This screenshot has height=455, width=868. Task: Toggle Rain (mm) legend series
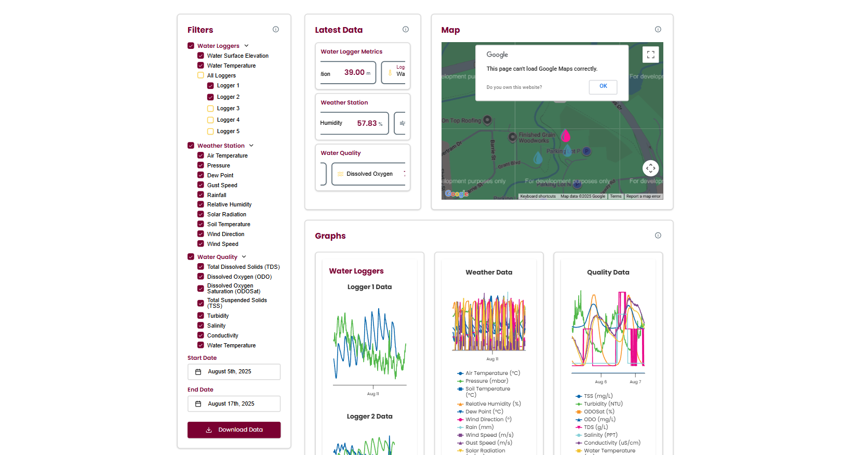click(x=475, y=427)
